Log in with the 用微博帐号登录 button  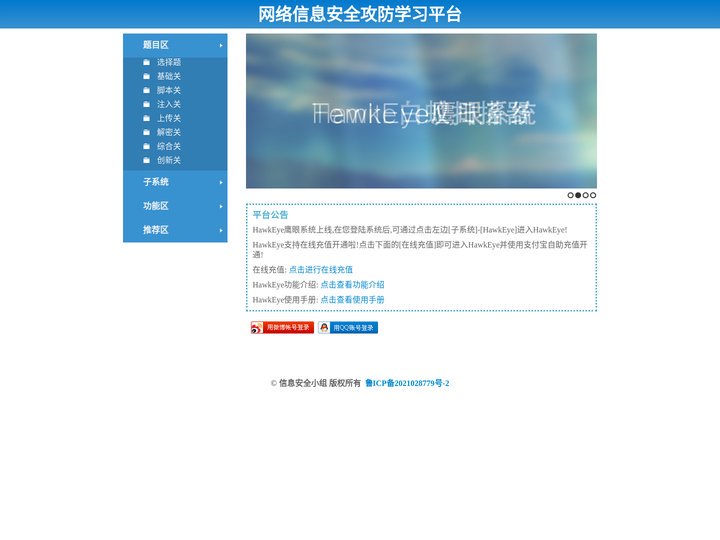click(x=282, y=327)
